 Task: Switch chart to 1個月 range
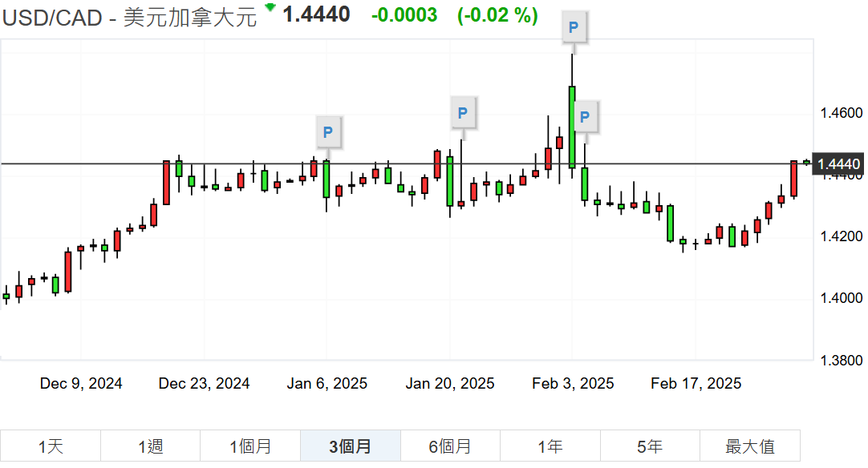[x=250, y=446]
